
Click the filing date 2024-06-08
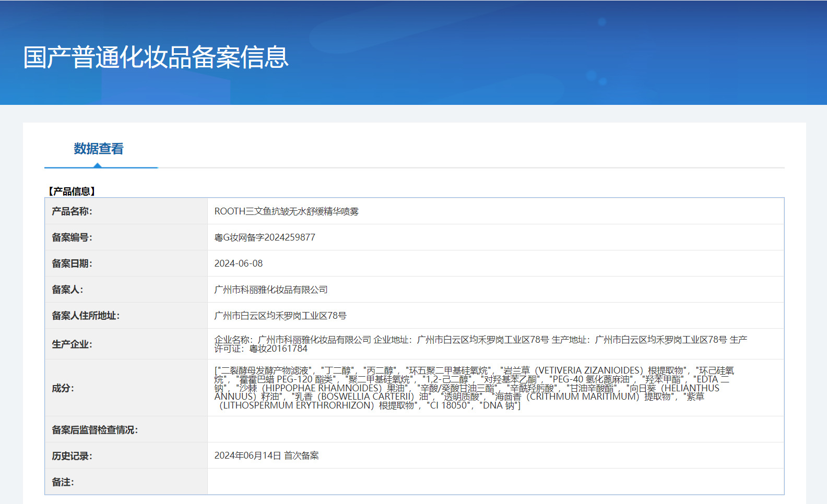tap(238, 263)
